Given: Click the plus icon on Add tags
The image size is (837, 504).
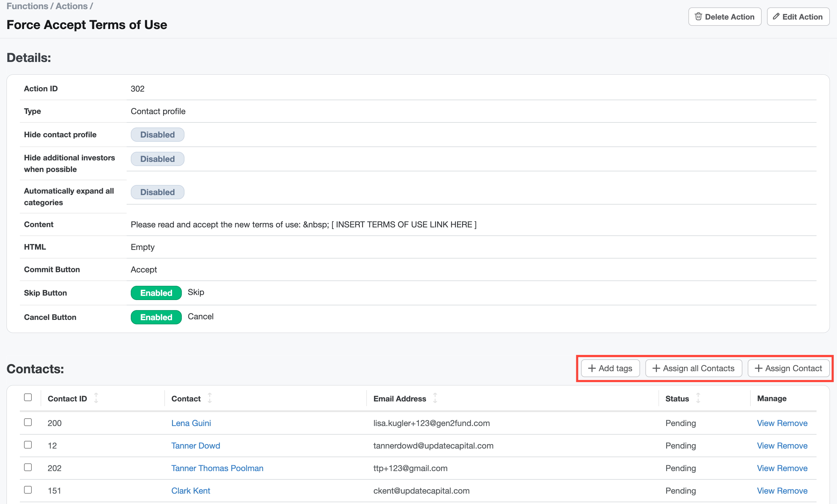Looking at the screenshot, I should pos(592,369).
